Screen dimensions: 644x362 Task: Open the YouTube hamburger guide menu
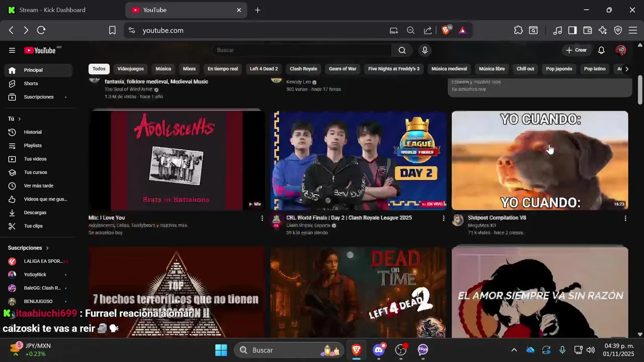12,50
